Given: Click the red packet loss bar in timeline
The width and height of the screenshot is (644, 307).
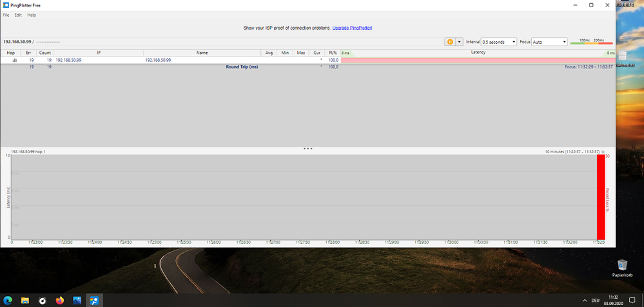Looking at the screenshot, I should tap(601, 197).
